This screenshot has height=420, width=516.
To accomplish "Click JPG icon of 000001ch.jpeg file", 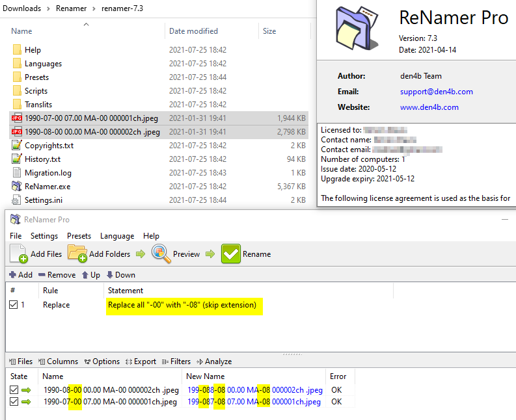I will (17, 118).
